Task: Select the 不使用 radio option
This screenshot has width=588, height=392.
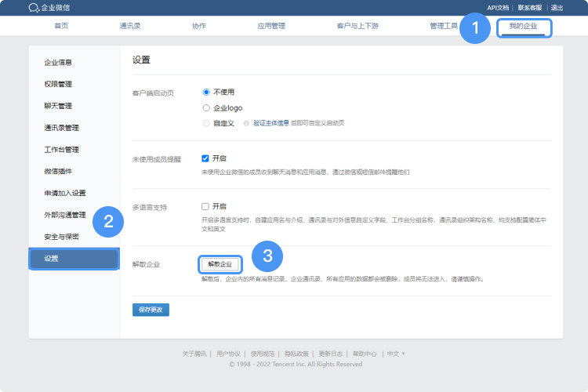Action: [x=206, y=92]
